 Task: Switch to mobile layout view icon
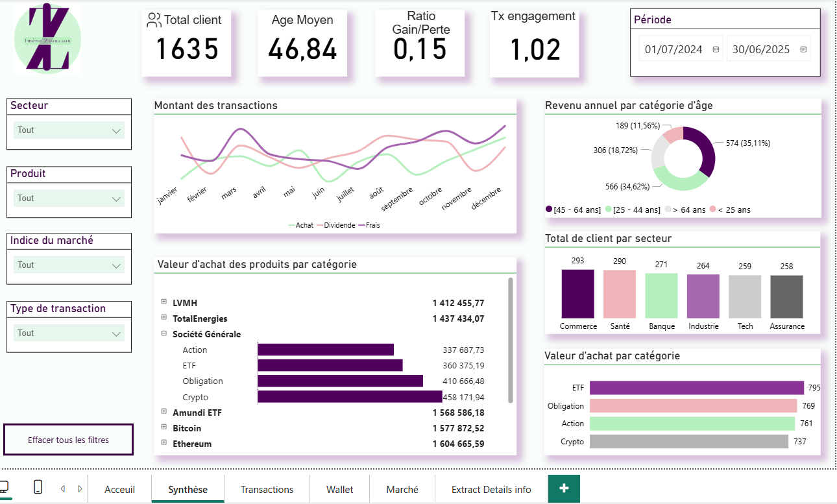[x=38, y=488]
